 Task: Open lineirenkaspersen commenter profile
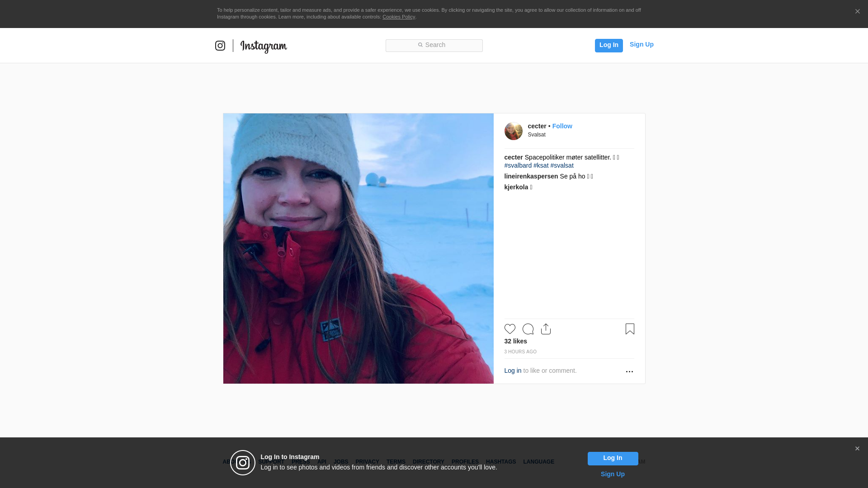coord(531,176)
